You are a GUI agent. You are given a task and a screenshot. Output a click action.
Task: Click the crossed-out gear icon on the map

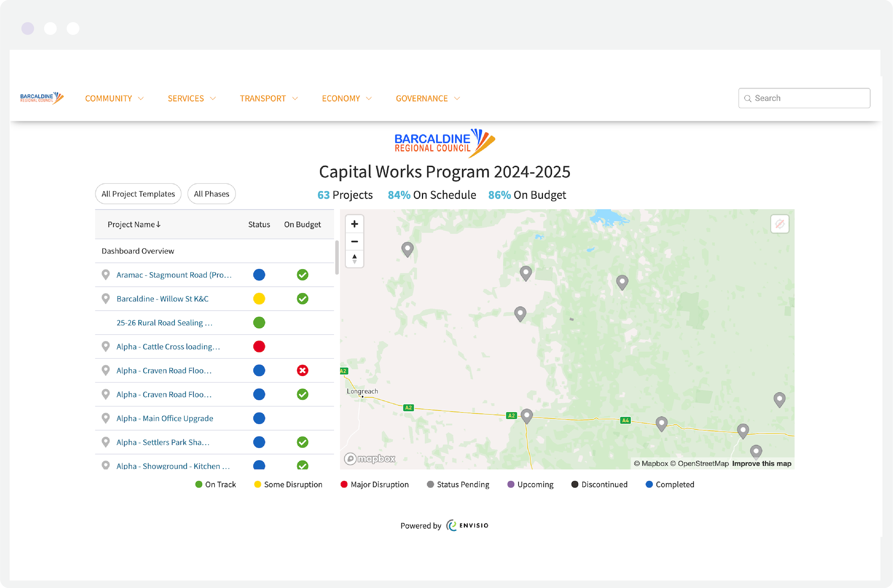(x=779, y=224)
